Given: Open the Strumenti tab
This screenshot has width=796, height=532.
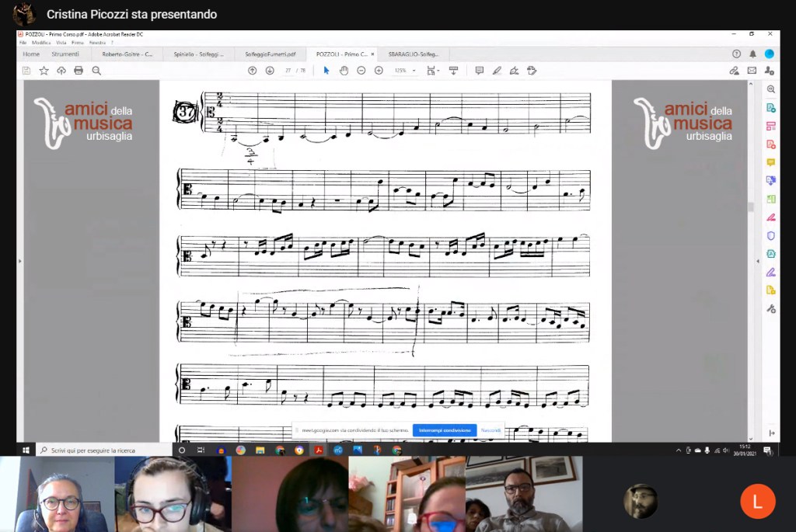Looking at the screenshot, I should click(x=65, y=54).
